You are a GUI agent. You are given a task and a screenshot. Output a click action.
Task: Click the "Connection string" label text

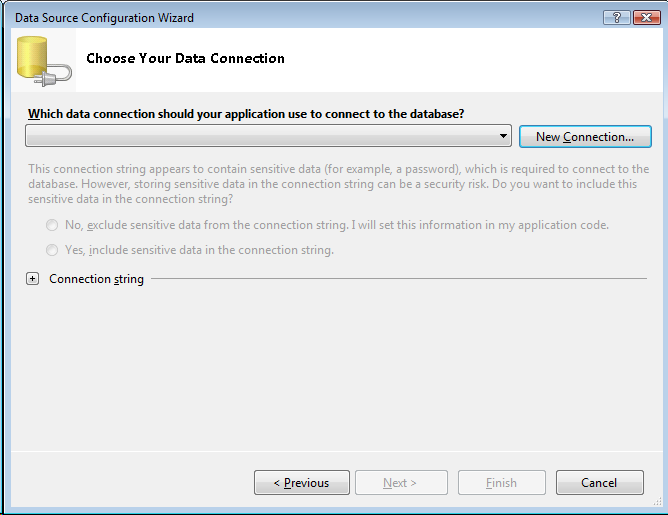96,279
